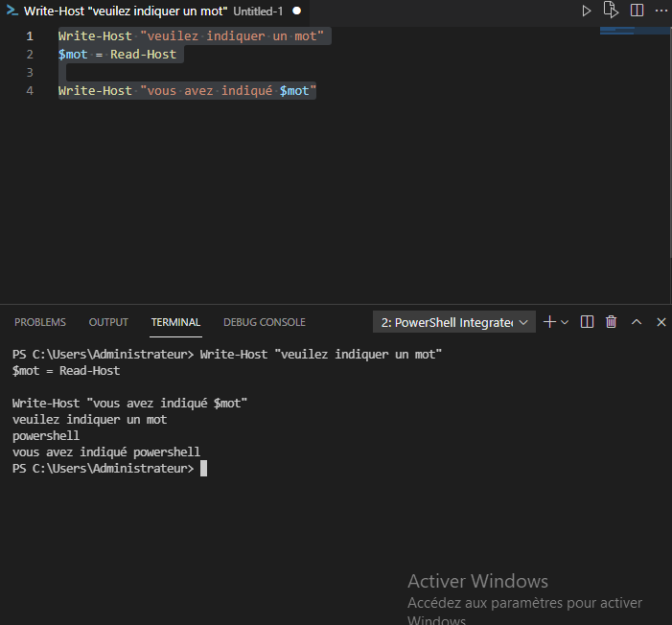This screenshot has width=672, height=625.
Task: Click at the terminal prompt cursor
Action: tap(203, 469)
